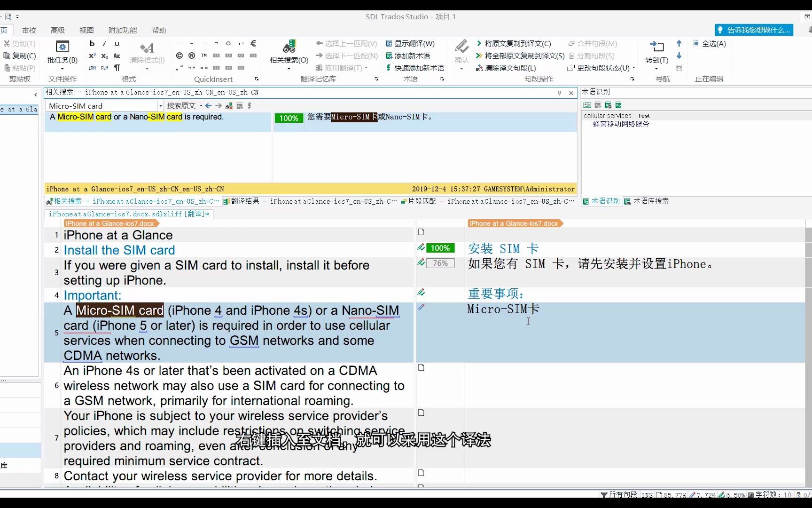Apply italic formatting with the i icon
This screenshot has height=508, width=812.
(x=104, y=43)
